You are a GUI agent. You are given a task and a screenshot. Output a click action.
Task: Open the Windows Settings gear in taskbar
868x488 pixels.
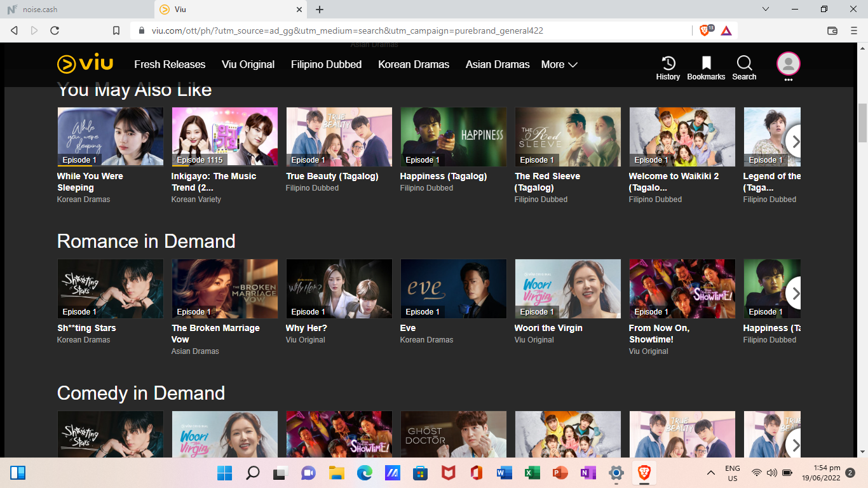tap(616, 473)
